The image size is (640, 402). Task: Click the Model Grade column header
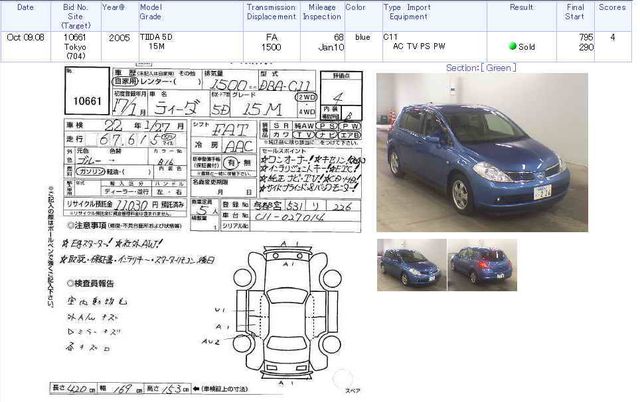pos(151,12)
